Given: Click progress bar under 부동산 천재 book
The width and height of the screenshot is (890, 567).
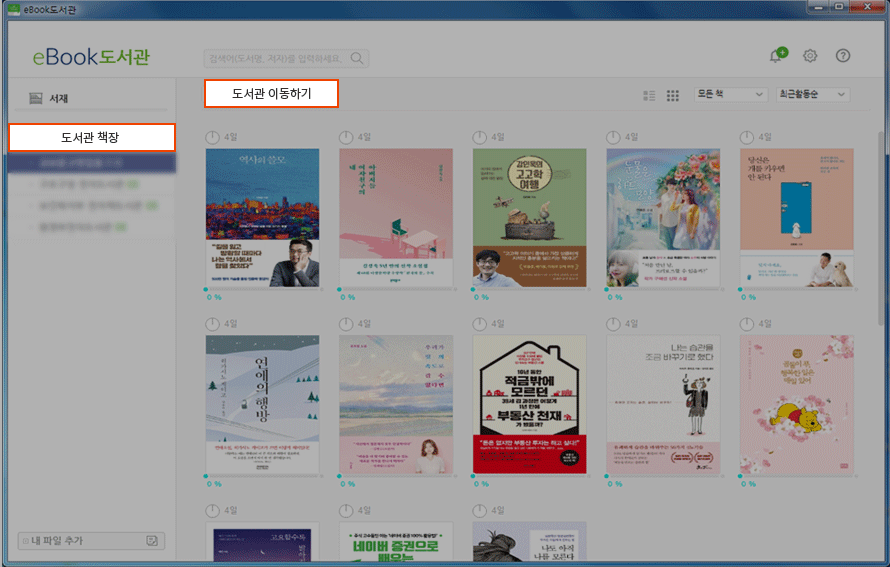Looking at the screenshot, I should coord(529,477).
